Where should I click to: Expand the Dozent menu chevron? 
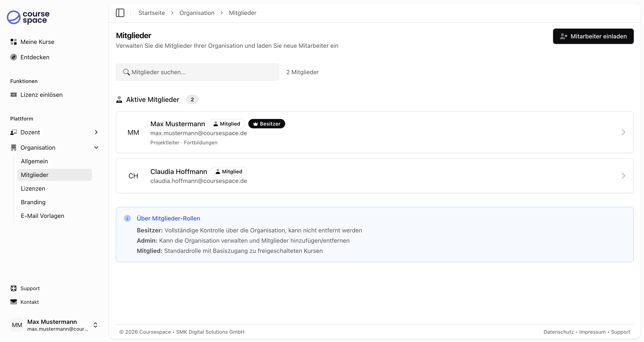coord(96,132)
